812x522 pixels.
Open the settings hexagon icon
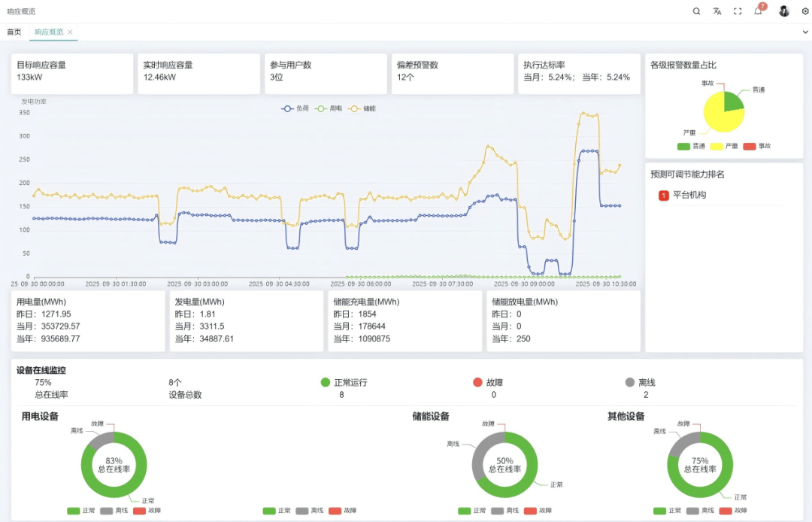tap(805, 11)
